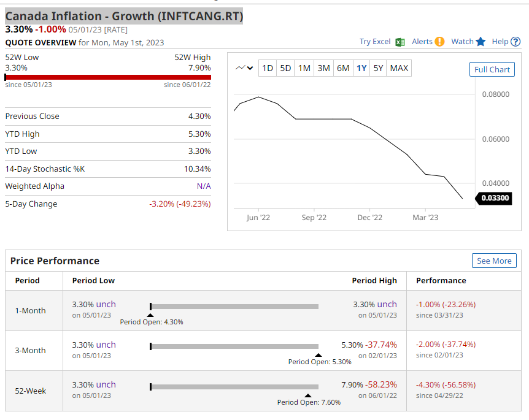Click the 1-Month period range bar
Viewport: 529px width, 420px height.
(234, 307)
